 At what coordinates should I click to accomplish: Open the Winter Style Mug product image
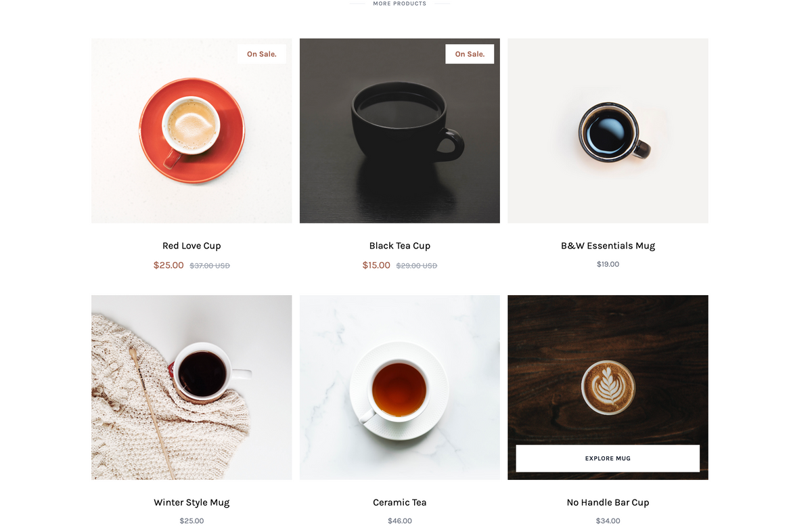(x=191, y=387)
